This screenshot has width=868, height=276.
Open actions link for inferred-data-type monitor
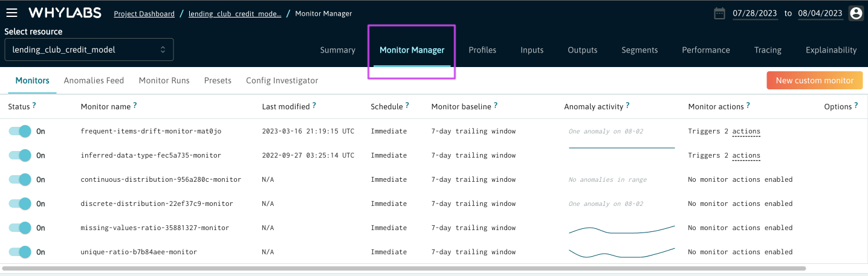point(746,155)
